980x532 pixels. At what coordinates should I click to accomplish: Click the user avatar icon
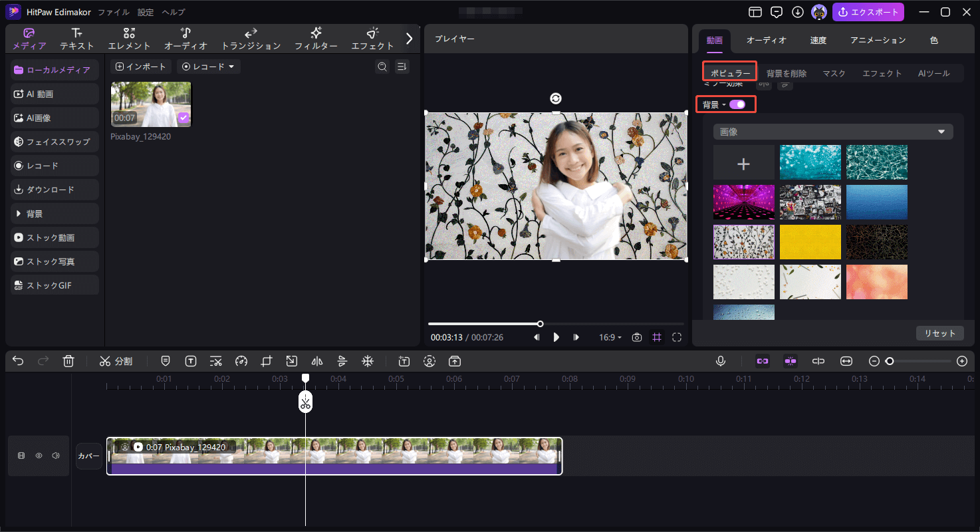pos(819,12)
